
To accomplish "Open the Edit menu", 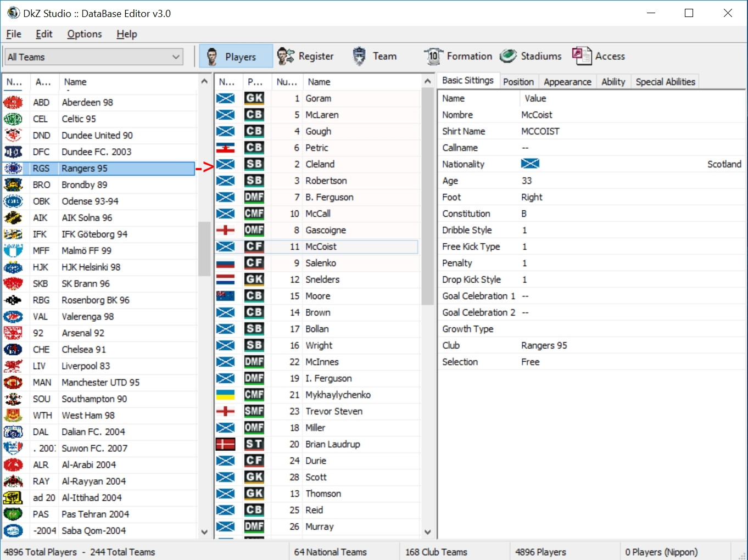I will (x=44, y=34).
